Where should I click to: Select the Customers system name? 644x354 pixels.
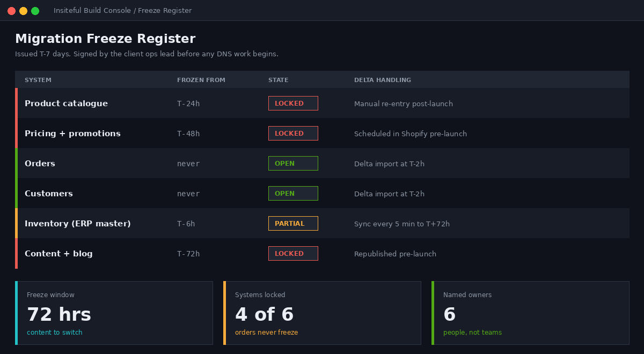(48, 194)
